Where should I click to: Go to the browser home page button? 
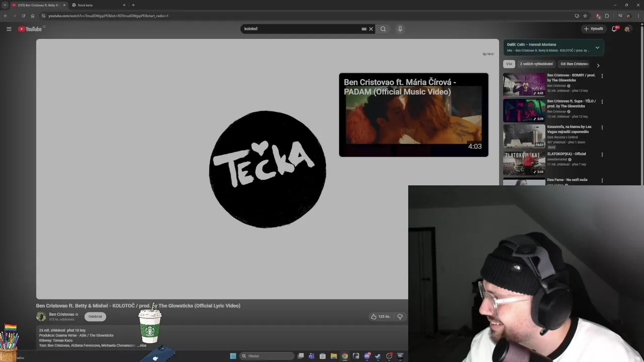click(x=33, y=16)
